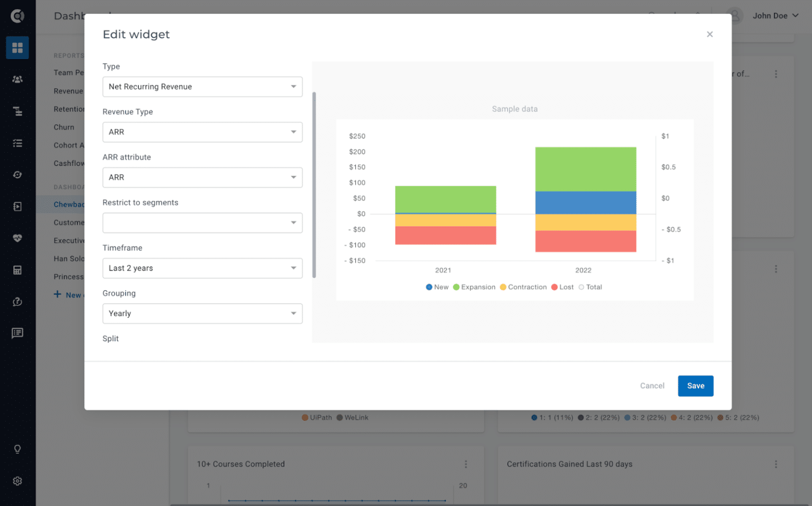This screenshot has width=812, height=506.
Task: Open the hierarchy view icon in the sidebar
Action: pyautogui.click(x=17, y=111)
